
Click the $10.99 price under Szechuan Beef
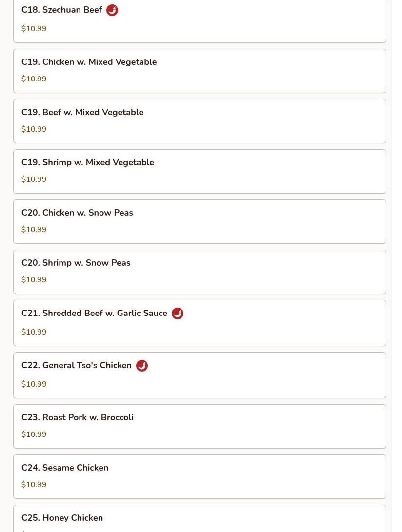[x=34, y=28]
